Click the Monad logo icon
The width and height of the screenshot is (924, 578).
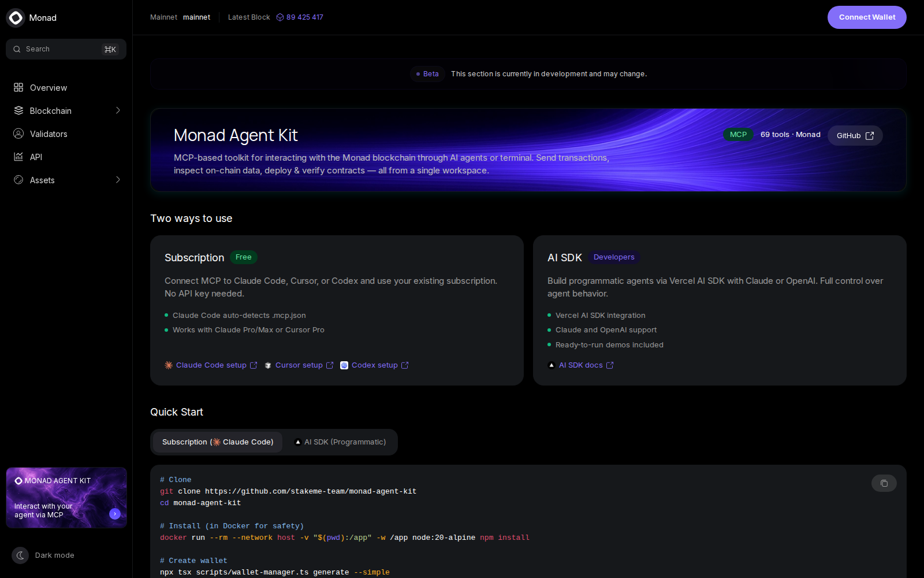point(16,18)
